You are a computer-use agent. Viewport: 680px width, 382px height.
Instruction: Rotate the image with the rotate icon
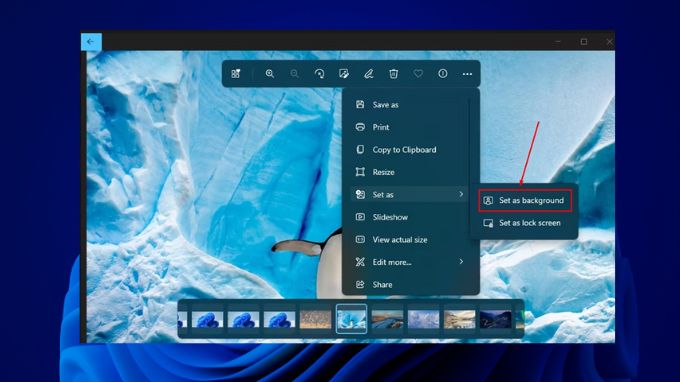[319, 74]
